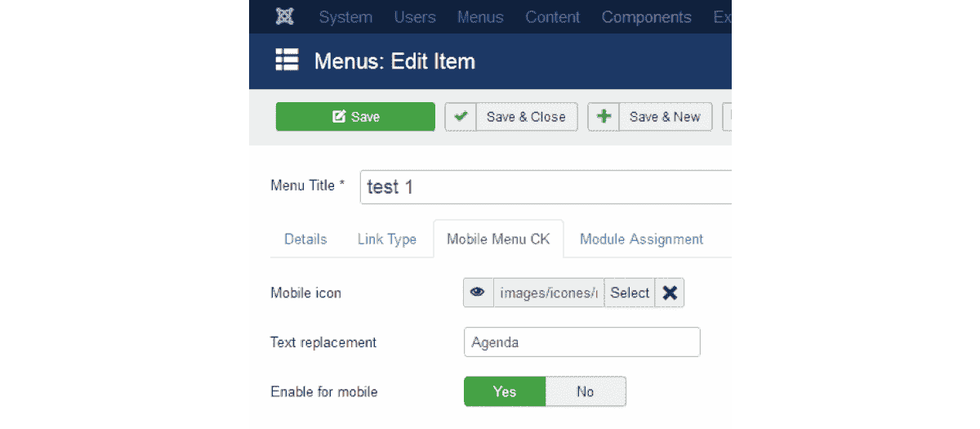The width and height of the screenshot is (980, 429).
Task: Switch to the Details tab
Action: point(305,239)
